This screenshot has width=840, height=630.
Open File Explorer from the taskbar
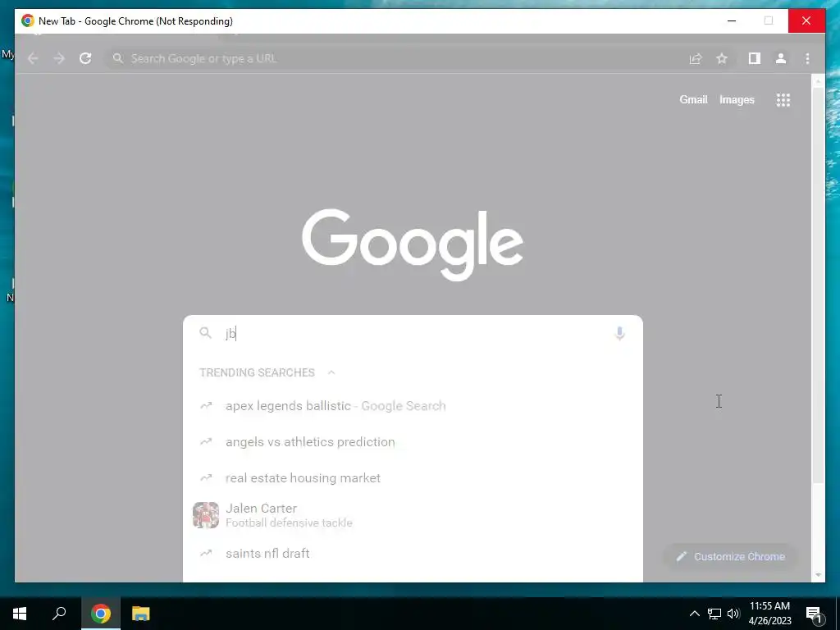[x=141, y=614]
